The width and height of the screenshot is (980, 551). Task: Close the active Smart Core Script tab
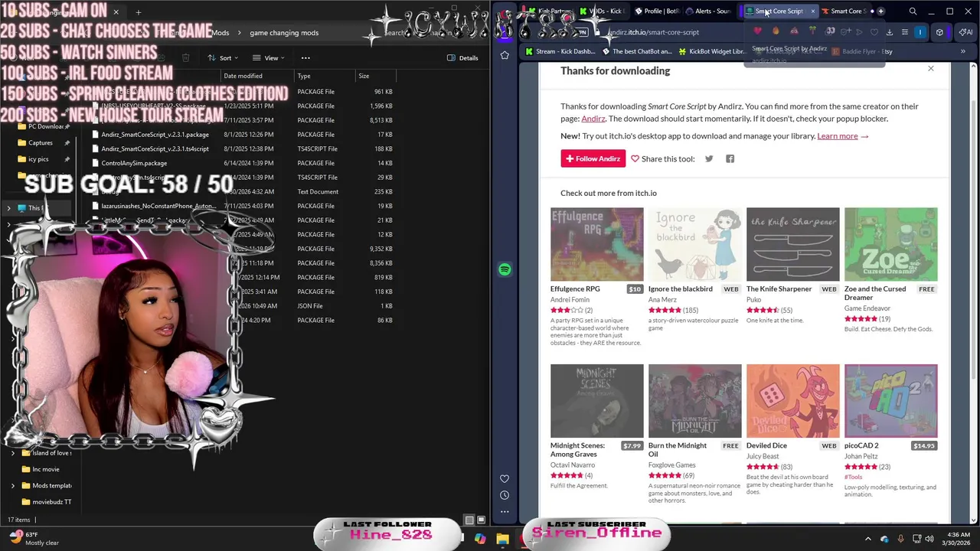813,11
